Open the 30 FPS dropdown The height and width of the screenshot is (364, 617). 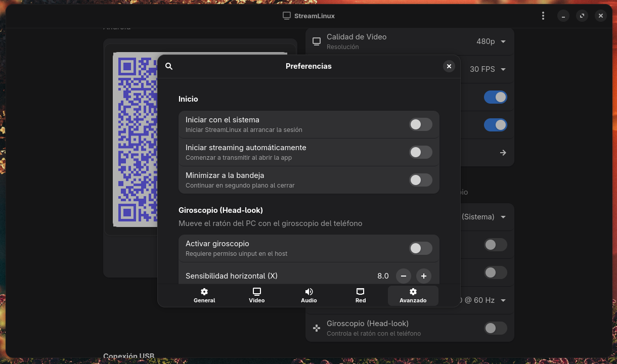488,69
